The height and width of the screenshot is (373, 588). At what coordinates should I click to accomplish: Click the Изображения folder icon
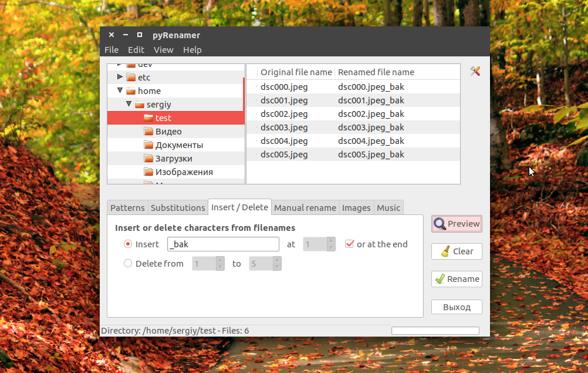[x=148, y=172]
